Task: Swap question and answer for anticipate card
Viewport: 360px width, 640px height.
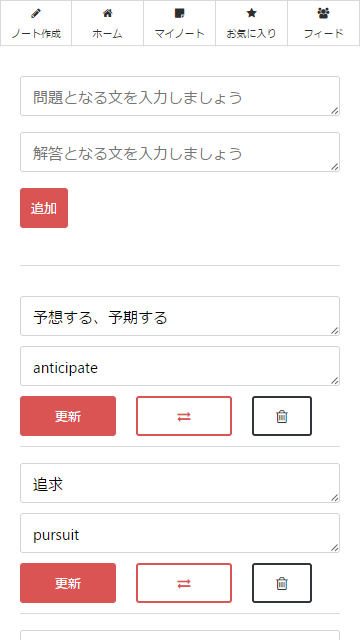Action: point(184,416)
